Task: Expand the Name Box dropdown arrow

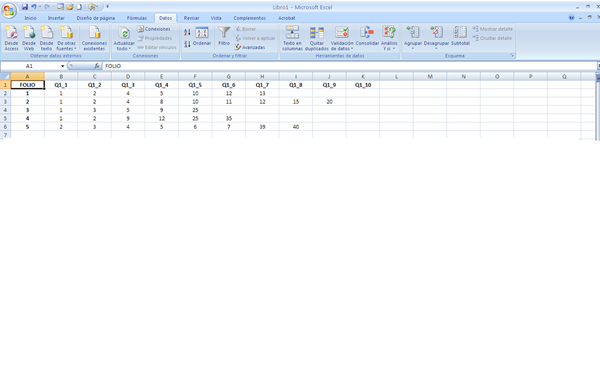Action: (62, 66)
